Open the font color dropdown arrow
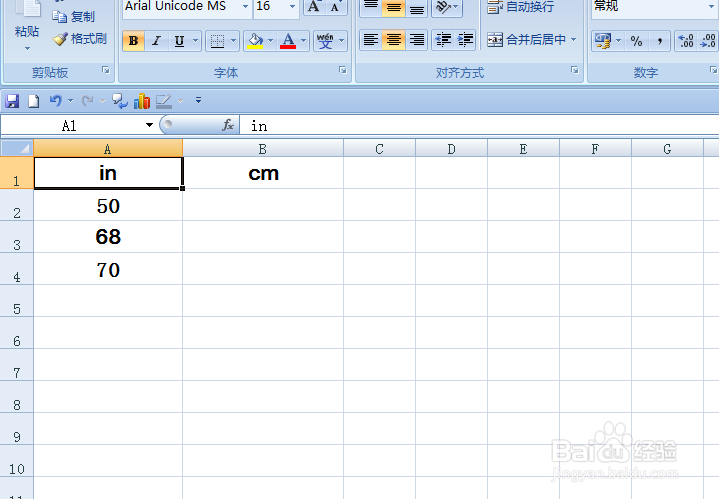Image resolution: width=719 pixels, height=499 pixels. [304, 41]
